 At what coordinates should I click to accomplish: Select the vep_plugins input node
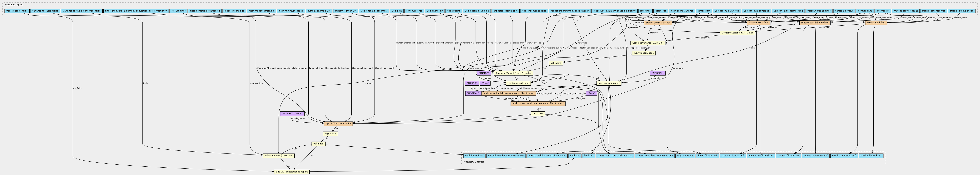click(x=454, y=11)
